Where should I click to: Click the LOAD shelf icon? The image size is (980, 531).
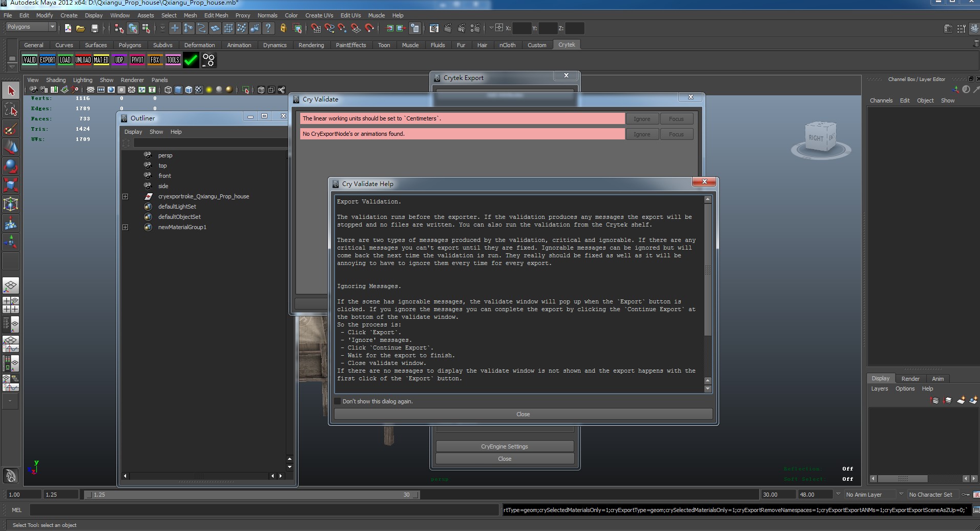(65, 60)
